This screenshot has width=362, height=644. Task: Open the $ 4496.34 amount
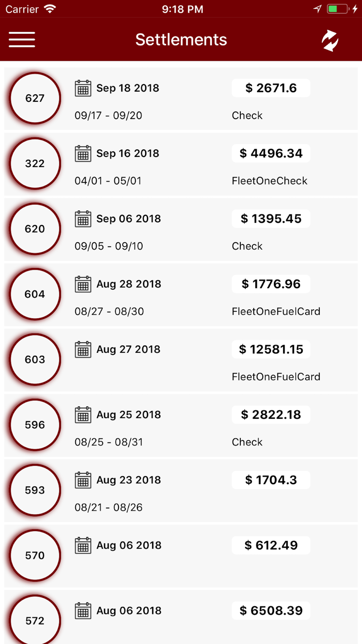click(271, 153)
